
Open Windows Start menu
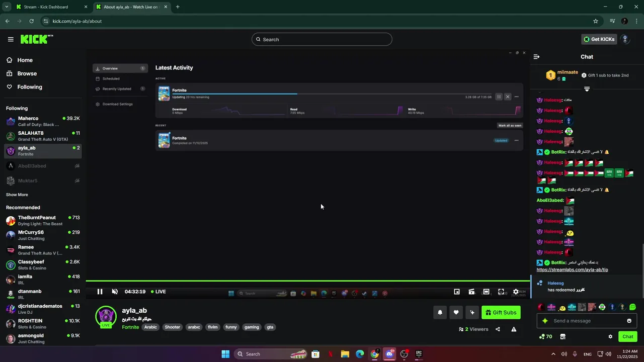pyautogui.click(x=225, y=354)
